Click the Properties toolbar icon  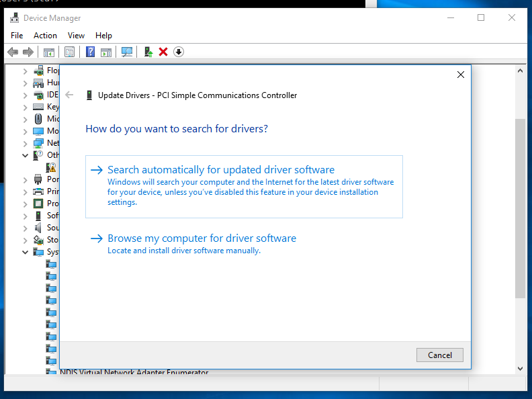(x=69, y=52)
